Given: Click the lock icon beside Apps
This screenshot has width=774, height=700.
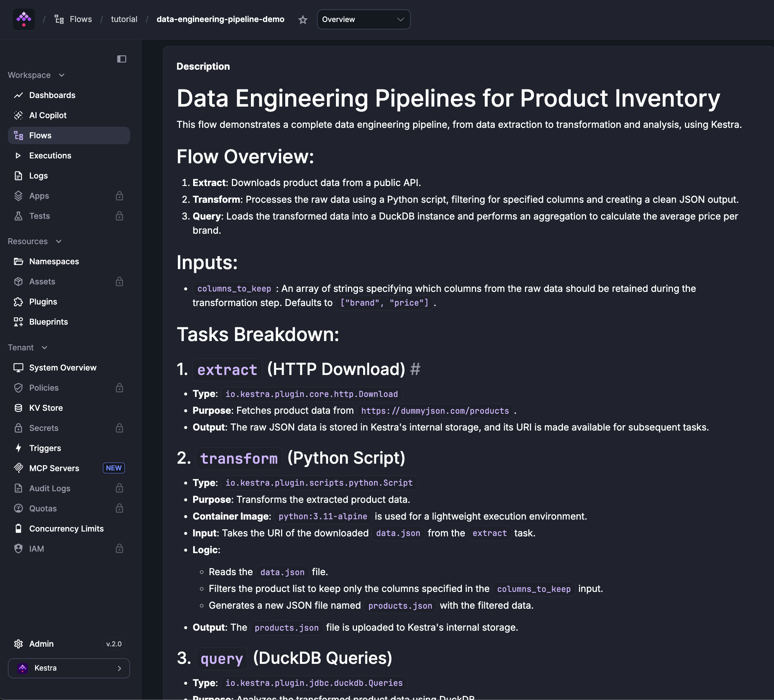Looking at the screenshot, I should pos(119,196).
